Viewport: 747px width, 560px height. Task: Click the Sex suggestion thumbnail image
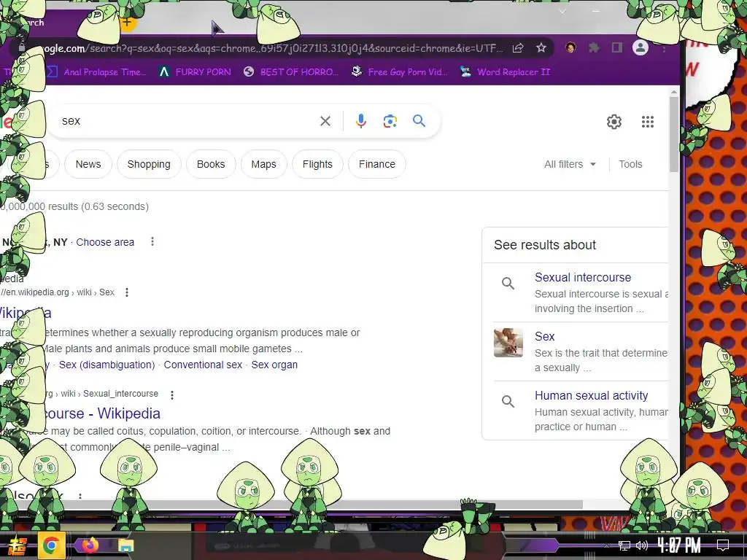[508, 343]
